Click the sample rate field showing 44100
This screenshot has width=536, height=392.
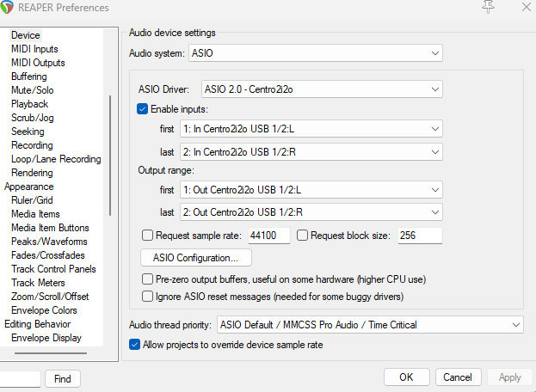[x=269, y=236]
